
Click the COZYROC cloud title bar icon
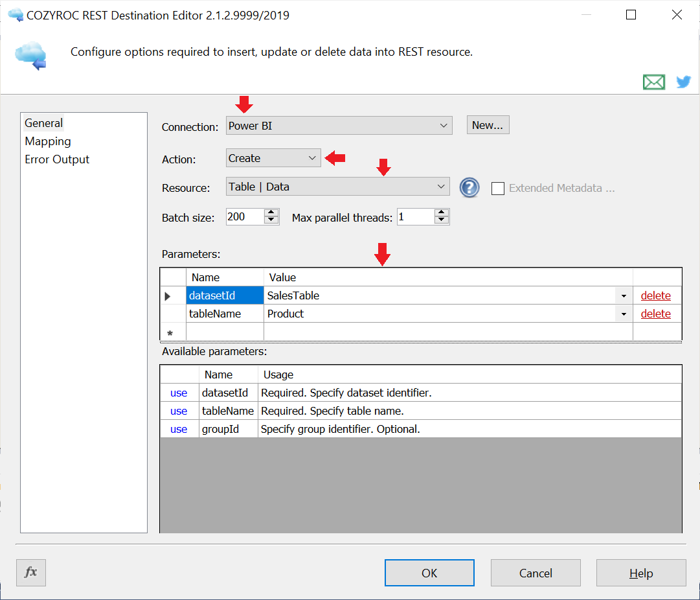click(16, 15)
